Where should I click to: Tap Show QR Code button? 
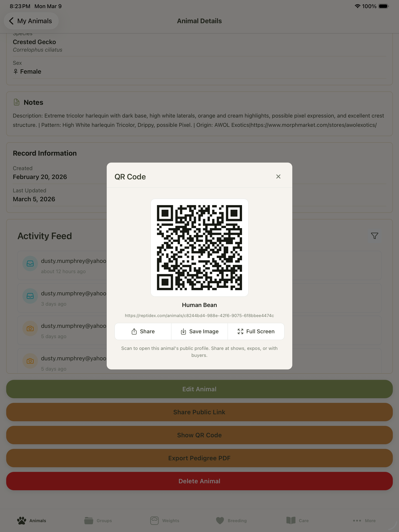pos(199,435)
